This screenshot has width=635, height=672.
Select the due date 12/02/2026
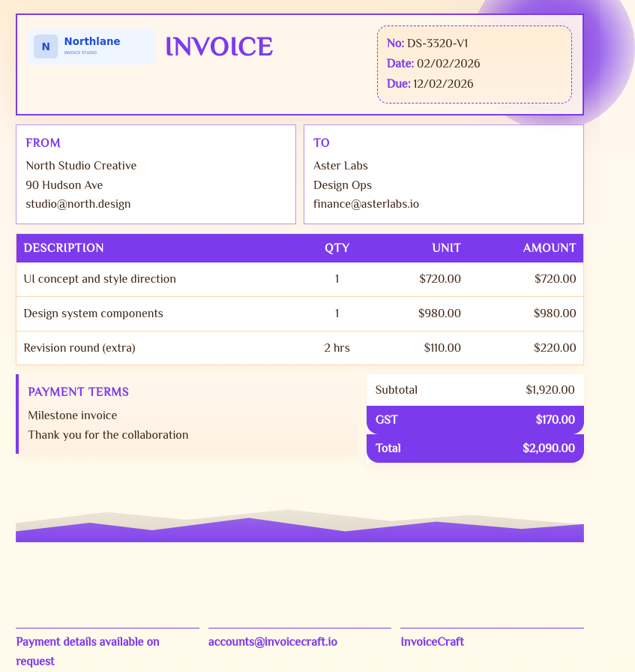tap(443, 83)
